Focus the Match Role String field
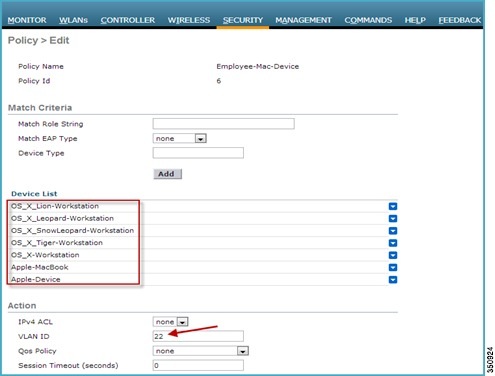 tap(224, 124)
